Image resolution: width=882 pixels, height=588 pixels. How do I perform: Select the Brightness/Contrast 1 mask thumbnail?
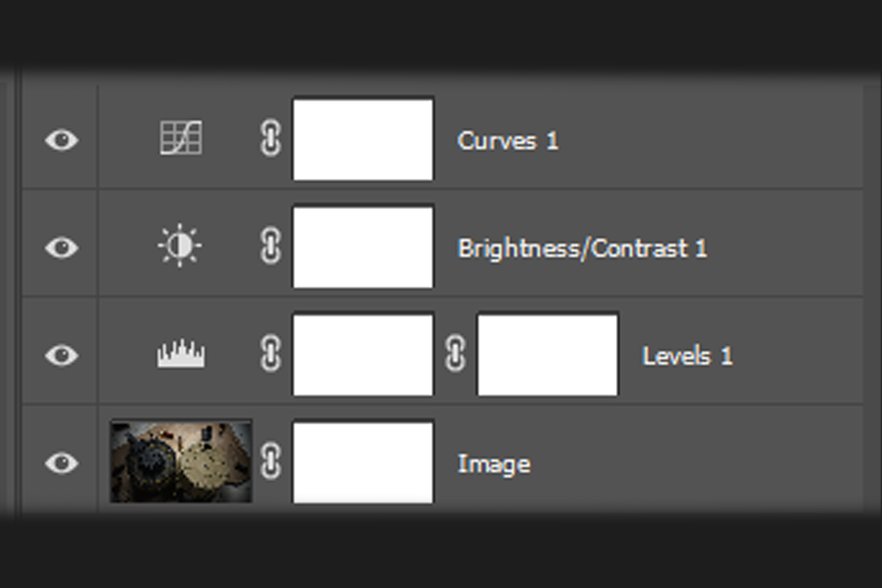pyautogui.click(x=363, y=247)
